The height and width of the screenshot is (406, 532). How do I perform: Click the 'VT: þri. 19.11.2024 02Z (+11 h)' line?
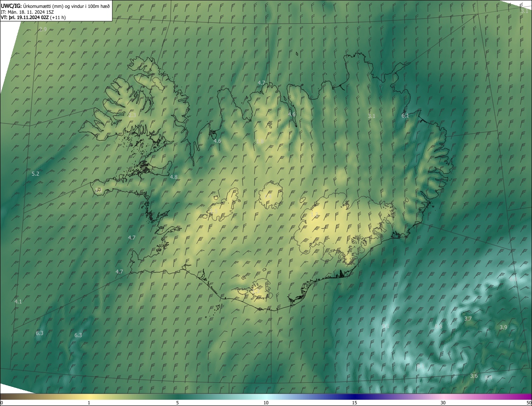33,17
